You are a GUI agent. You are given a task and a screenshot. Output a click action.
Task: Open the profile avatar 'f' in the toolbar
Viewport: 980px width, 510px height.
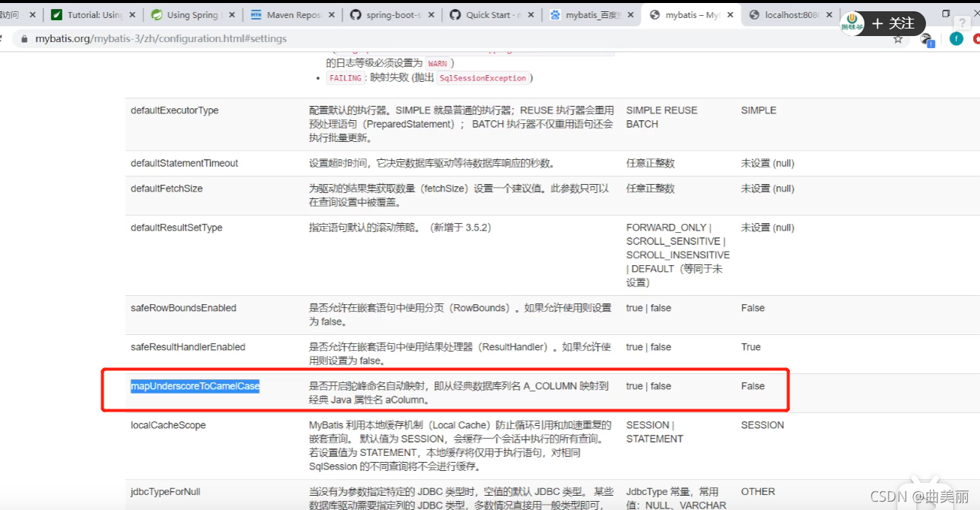(x=956, y=38)
